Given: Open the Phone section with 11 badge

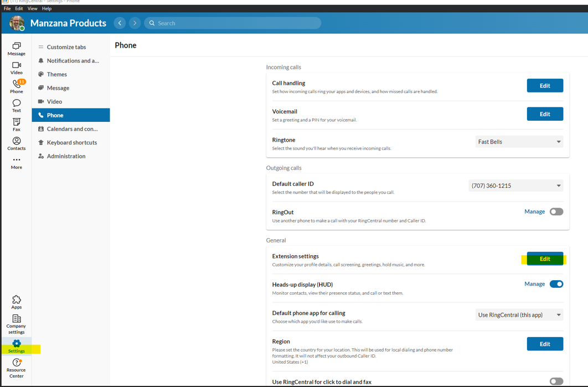Looking at the screenshot, I should [17, 86].
